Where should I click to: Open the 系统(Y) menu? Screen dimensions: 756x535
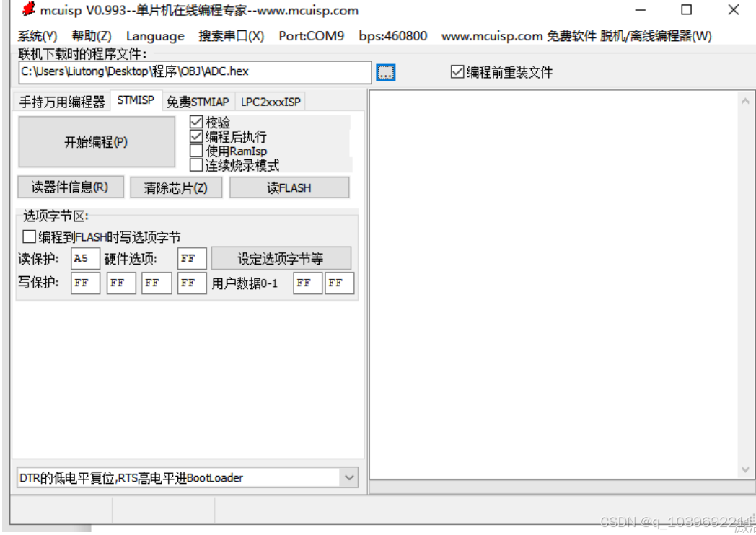coord(37,36)
